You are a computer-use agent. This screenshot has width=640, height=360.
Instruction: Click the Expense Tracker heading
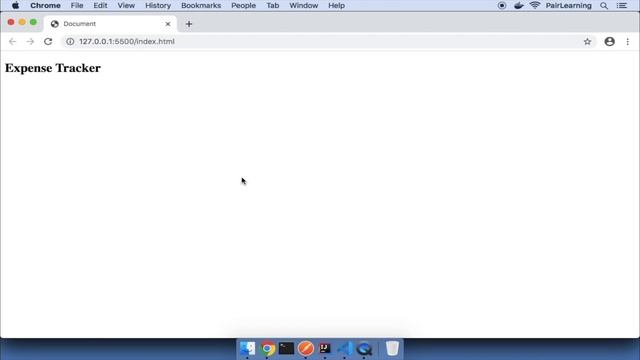[x=53, y=68]
